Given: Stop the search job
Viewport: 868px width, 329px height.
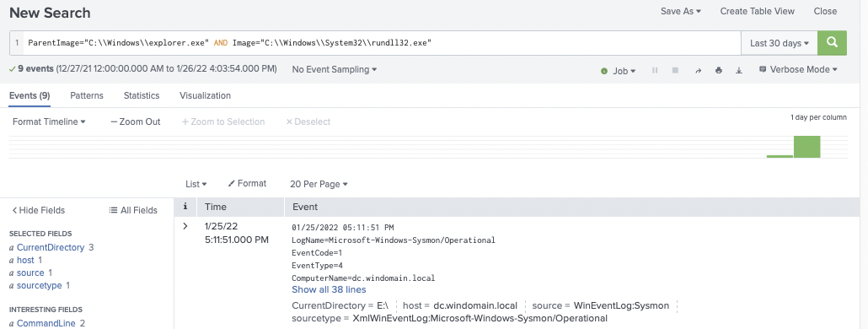Looking at the screenshot, I should click(x=675, y=70).
